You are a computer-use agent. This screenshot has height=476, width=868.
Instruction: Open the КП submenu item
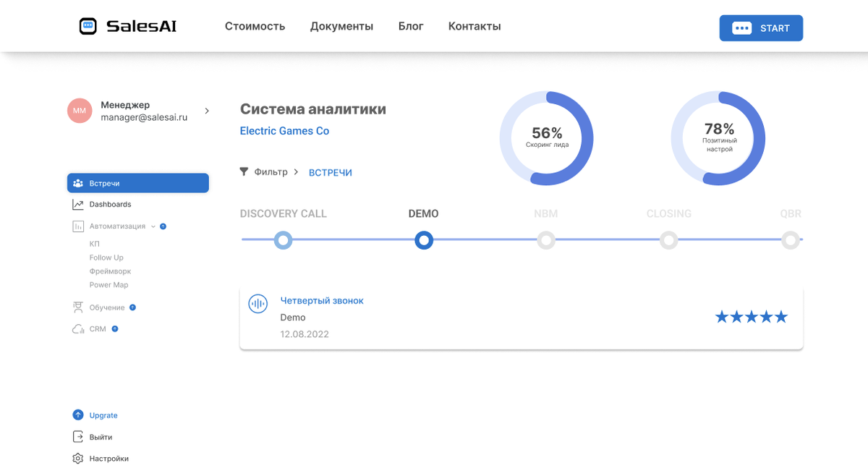pos(95,244)
